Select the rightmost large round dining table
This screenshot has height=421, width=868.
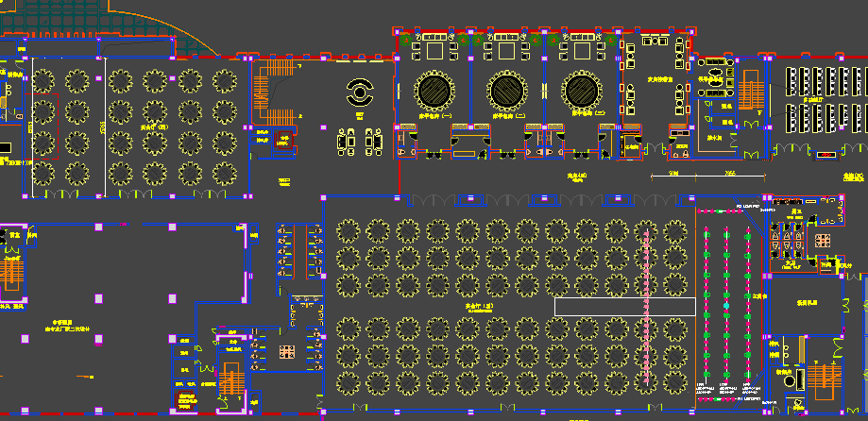[x=582, y=92]
